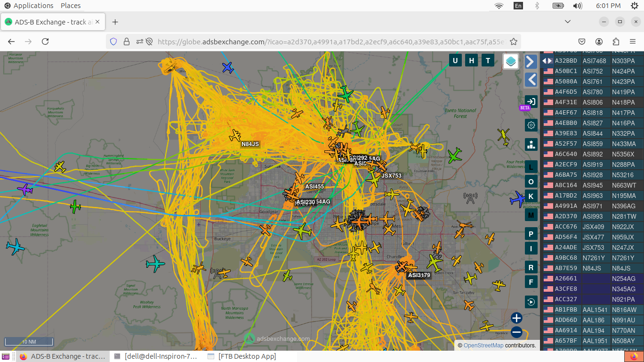Select table row AAL1541 N816AW
Screen dimensions: 644x362
tap(593, 310)
